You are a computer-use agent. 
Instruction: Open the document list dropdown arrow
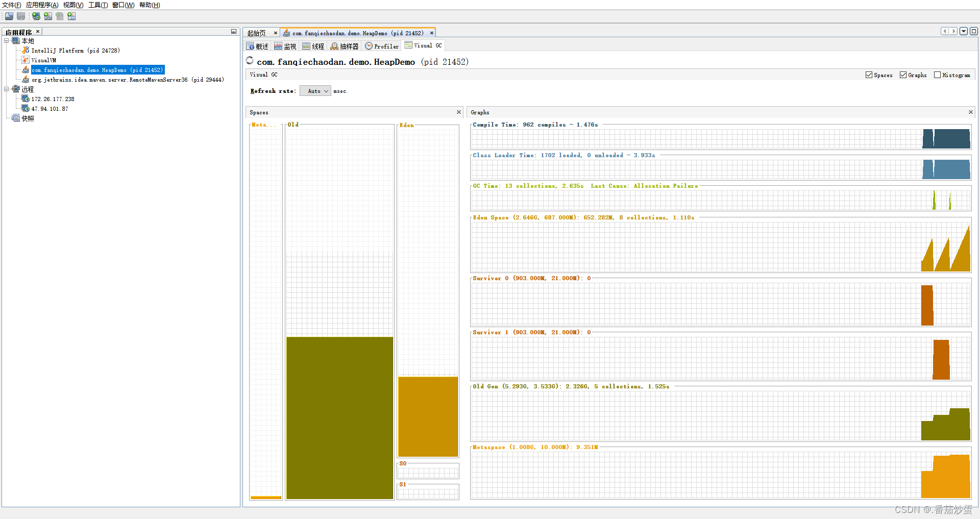[964, 31]
